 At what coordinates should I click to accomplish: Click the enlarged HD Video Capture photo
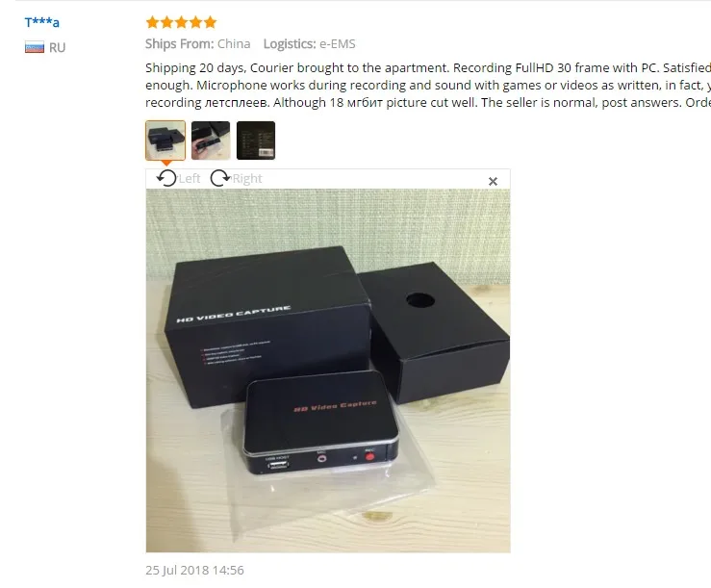coord(328,371)
